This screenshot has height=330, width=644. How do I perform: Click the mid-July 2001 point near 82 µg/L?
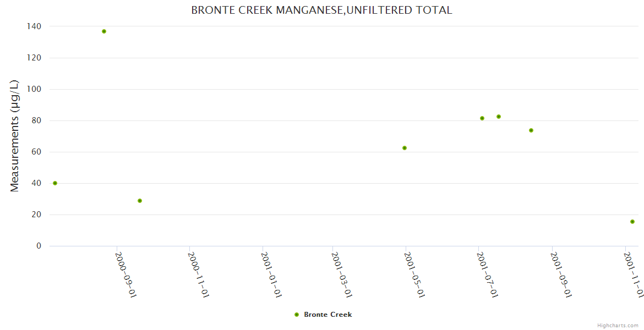click(x=499, y=117)
